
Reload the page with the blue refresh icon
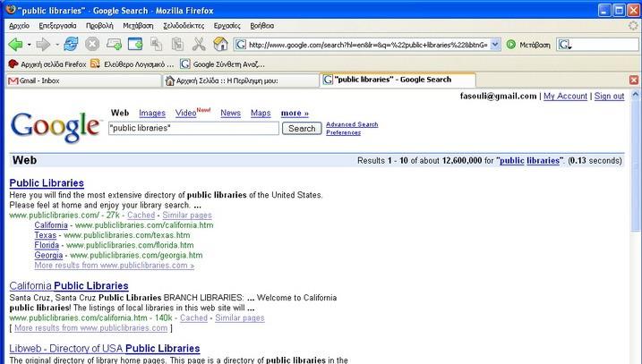[x=71, y=44]
